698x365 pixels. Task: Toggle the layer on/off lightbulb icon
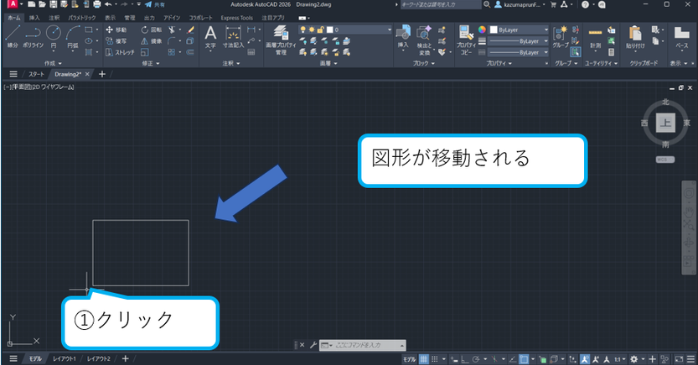pos(303,30)
